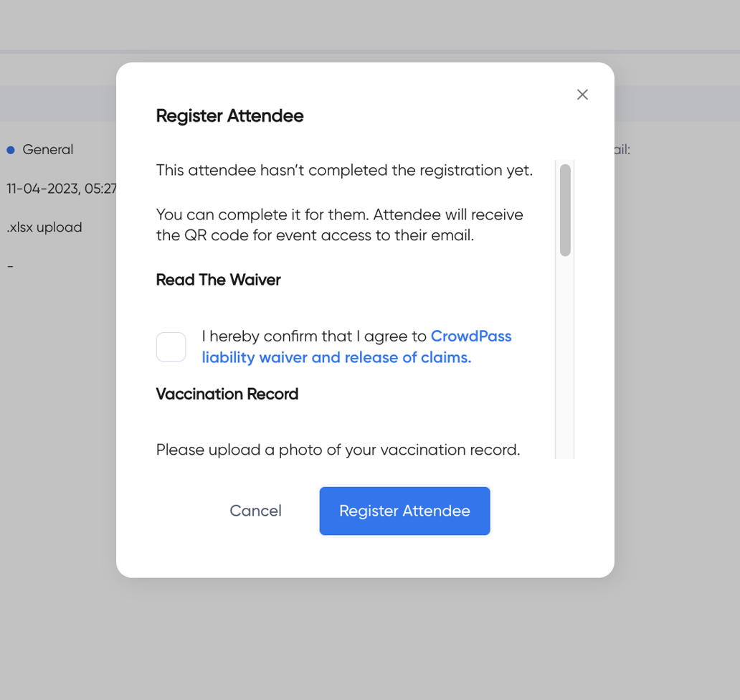Click the dash placeholder under .xlsx upload
Image resolution: width=740 pixels, height=700 pixels.
[x=10, y=265]
